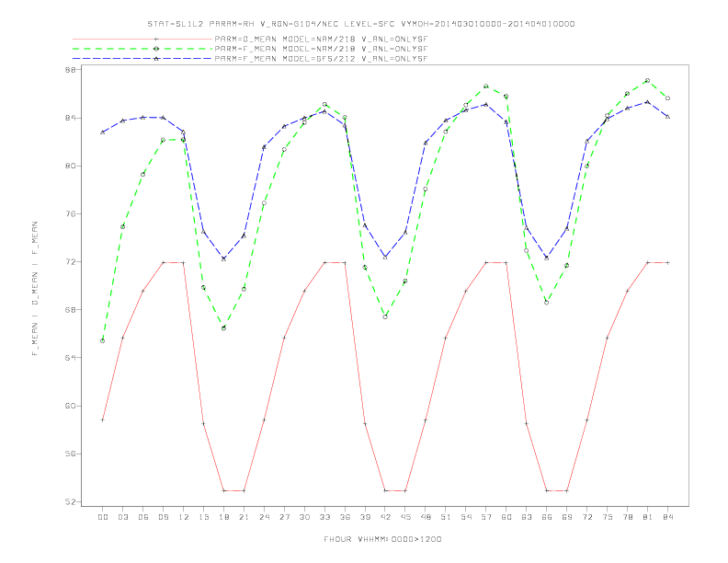Click the x-axis tick label 06
Image resolution: width=728 pixels, height=563 pixels.
click(143, 517)
